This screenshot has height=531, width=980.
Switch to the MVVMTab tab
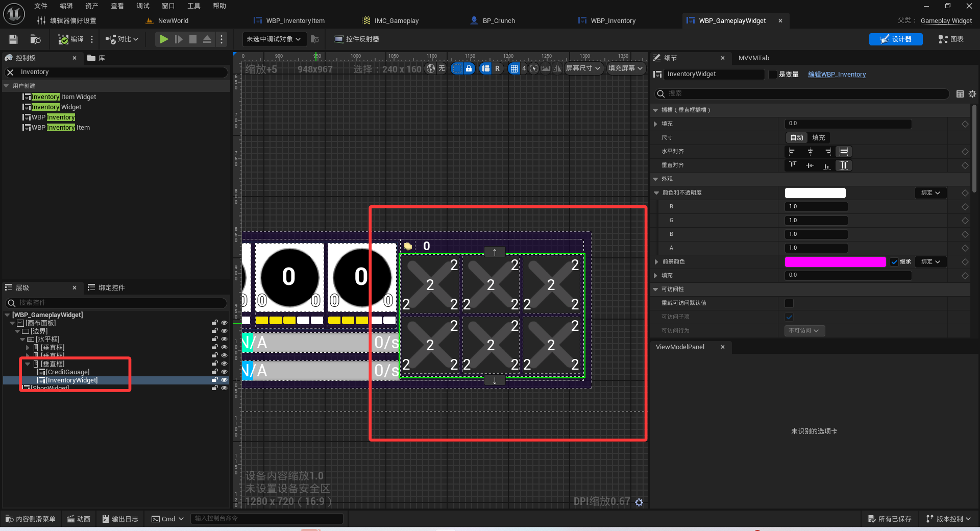click(x=753, y=58)
